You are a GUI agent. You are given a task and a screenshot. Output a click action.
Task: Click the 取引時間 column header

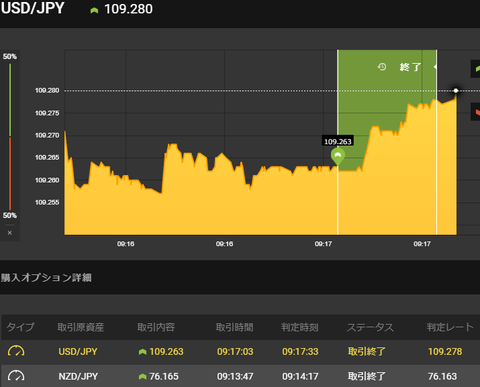(234, 327)
